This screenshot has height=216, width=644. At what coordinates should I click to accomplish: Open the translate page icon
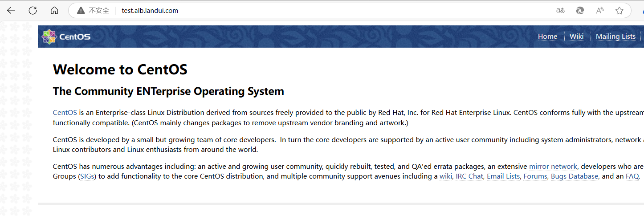coord(560,11)
